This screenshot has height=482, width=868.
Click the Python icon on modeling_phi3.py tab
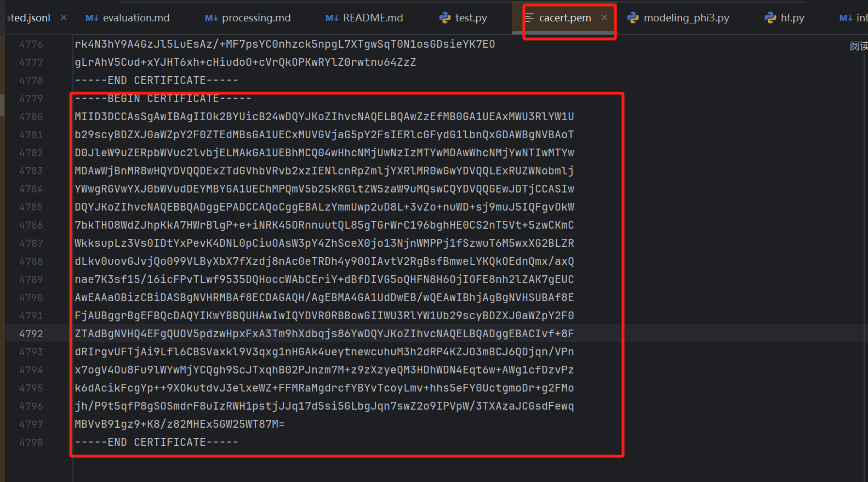633,18
